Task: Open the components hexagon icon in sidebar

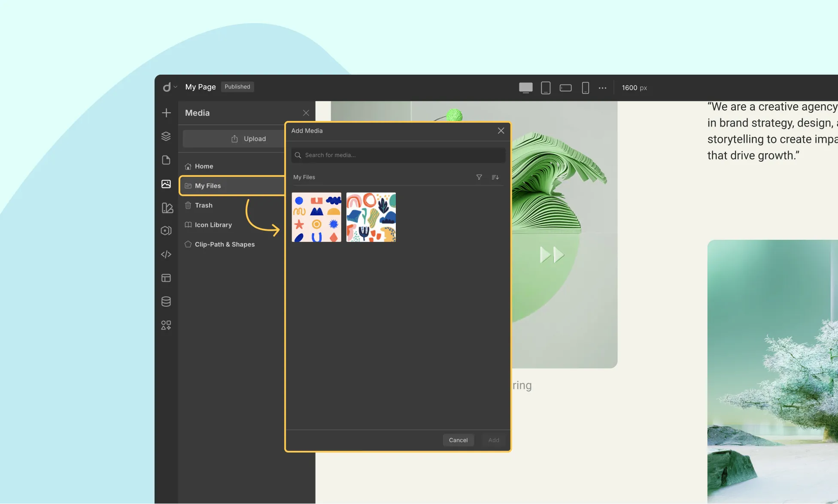Action: point(166,231)
